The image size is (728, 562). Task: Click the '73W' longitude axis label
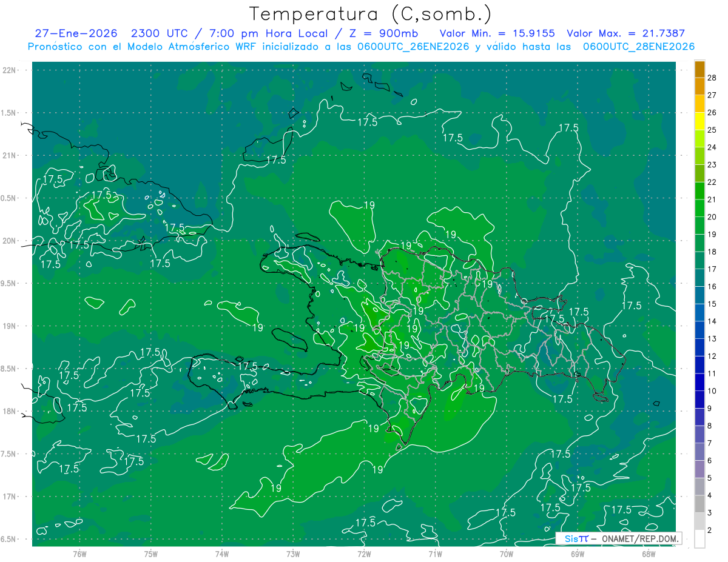293,554
